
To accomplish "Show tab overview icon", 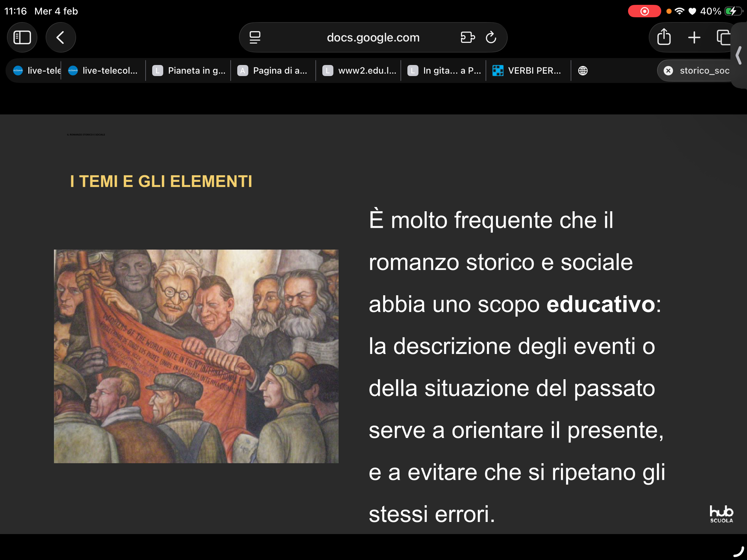I will [723, 37].
